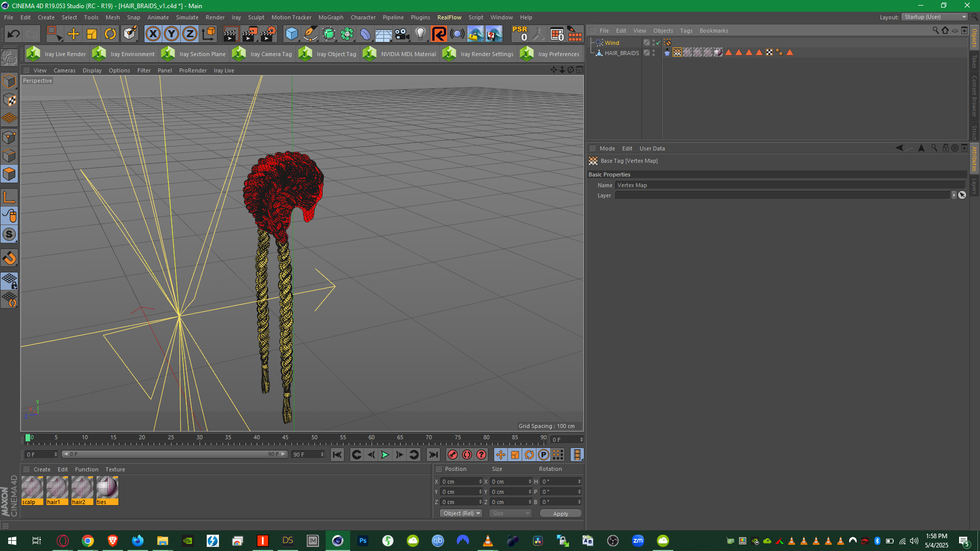Open the Object (Rel) coordinate dropdown
This screenshot has height=551, width=980.
tap(461, 513)
